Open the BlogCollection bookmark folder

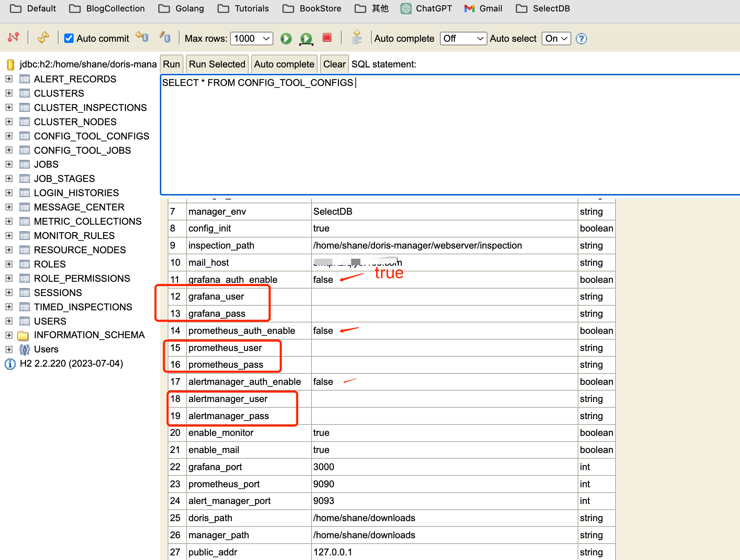107,8
